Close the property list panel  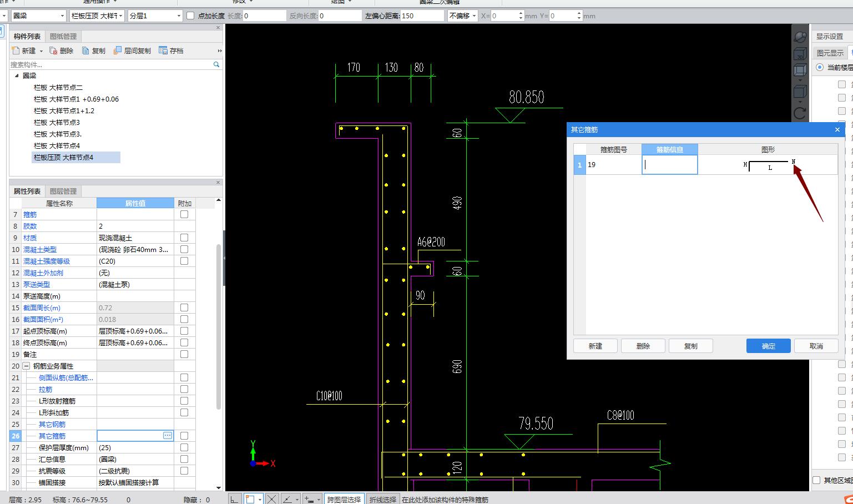pos(218,182)
